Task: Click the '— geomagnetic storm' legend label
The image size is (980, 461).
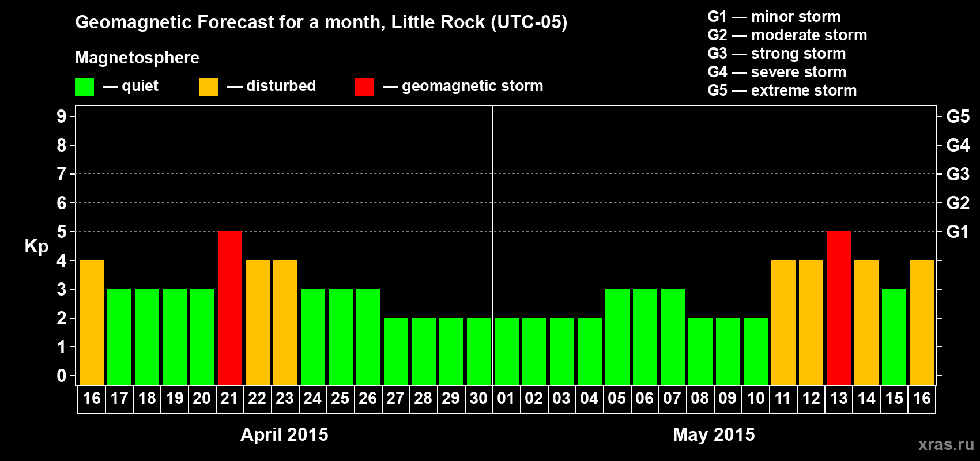Action: click(463, 86)
